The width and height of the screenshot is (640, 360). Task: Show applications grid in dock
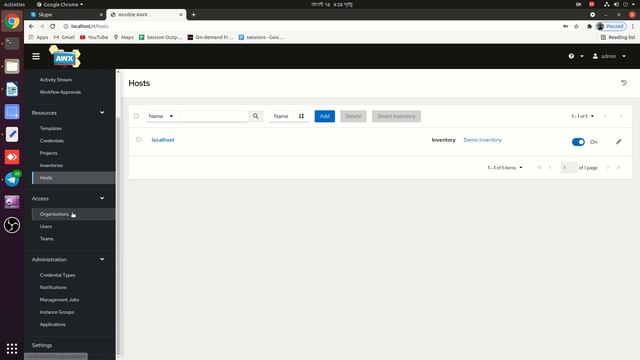tap(12, 348)
